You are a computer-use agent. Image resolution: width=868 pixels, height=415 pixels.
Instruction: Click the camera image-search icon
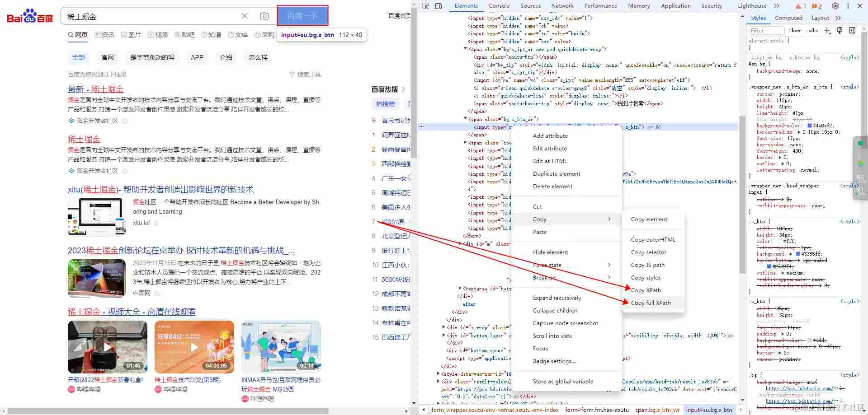click(x=264, y=16)
